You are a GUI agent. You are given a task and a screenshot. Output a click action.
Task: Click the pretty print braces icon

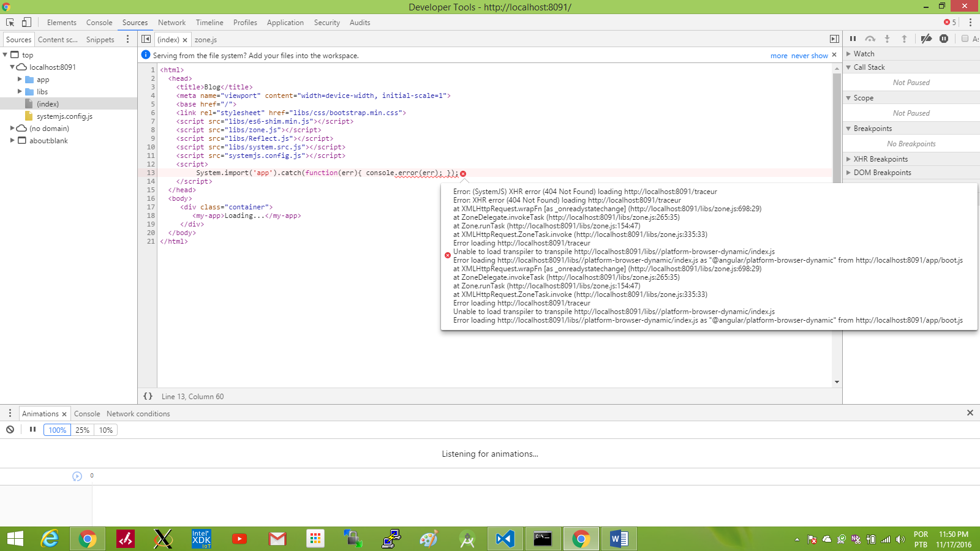click(148, 396)
